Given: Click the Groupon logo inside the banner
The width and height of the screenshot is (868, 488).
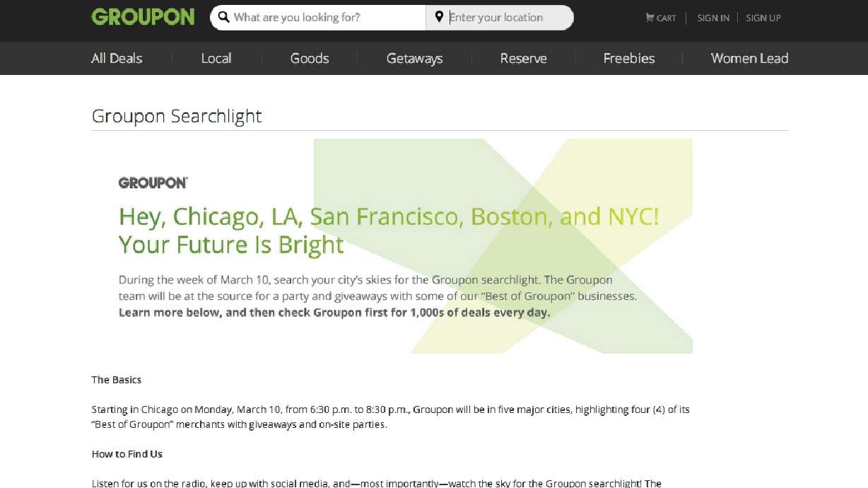Looking at the screenshot, I should pos(153,182).
